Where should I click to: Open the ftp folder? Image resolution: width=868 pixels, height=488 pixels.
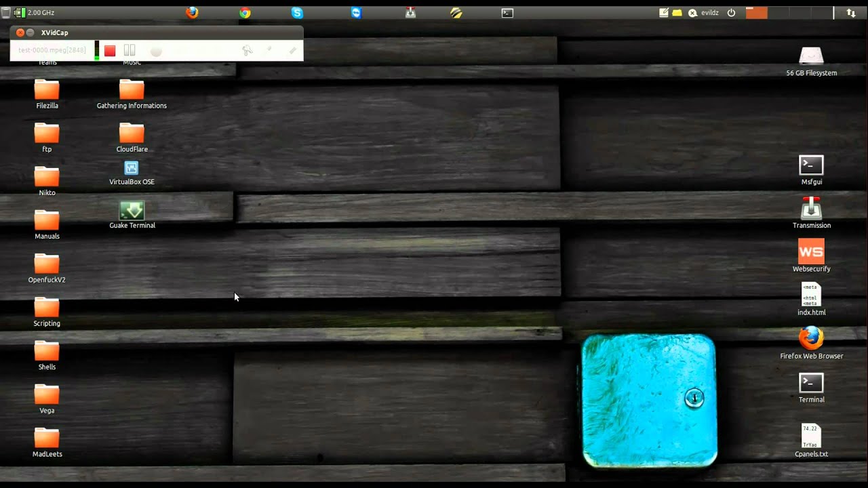click(47, 138)
